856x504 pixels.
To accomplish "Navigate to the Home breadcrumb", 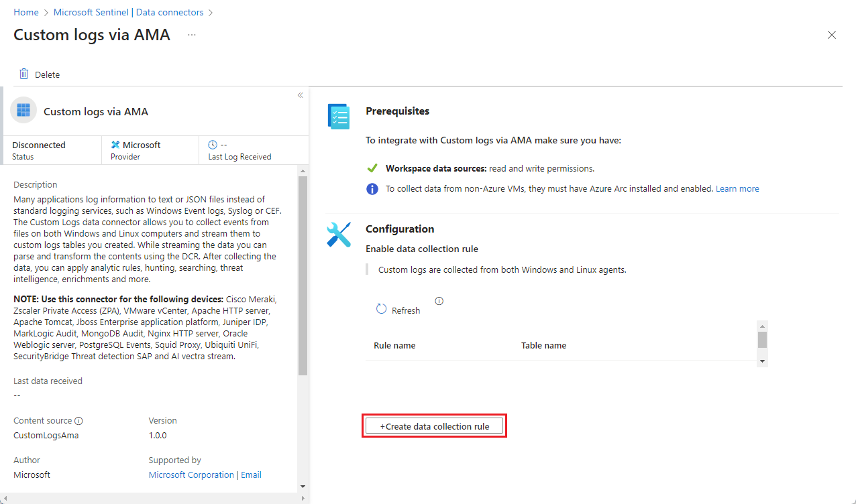I will (25, 11).
